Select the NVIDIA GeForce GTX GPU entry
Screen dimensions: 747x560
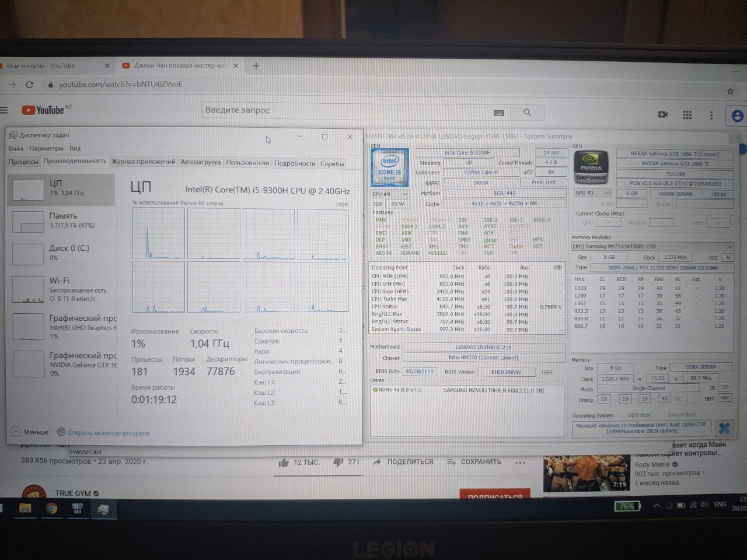61,363
